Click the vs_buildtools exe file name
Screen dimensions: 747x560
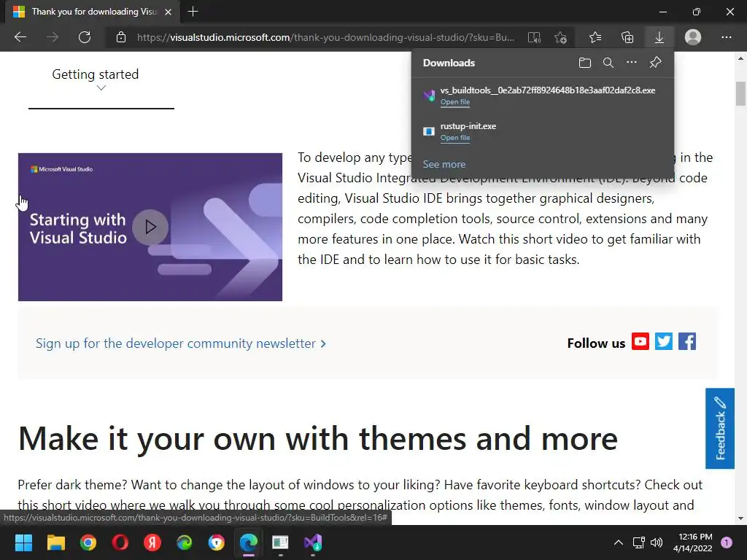pyautogui.click(x=547, y=90)
